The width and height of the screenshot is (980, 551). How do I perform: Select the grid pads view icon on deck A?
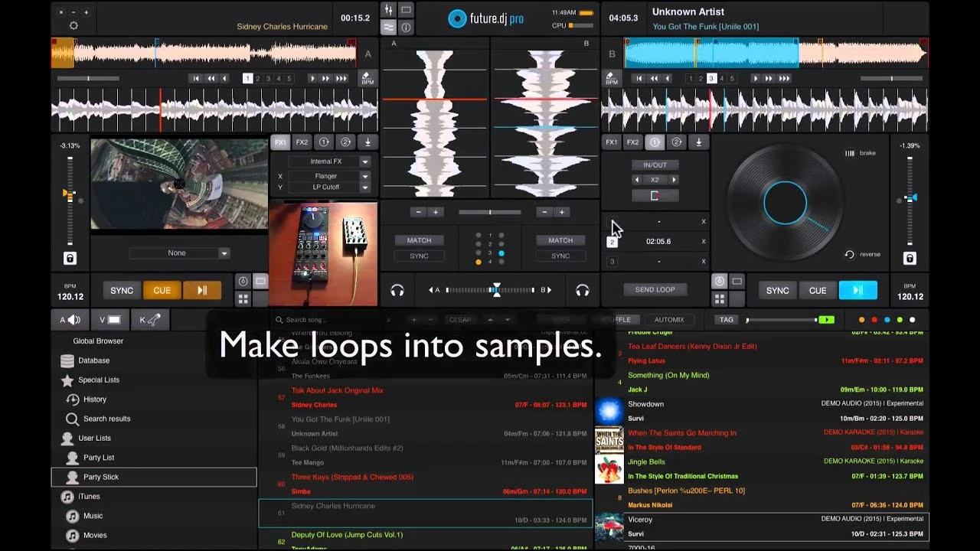243,298
